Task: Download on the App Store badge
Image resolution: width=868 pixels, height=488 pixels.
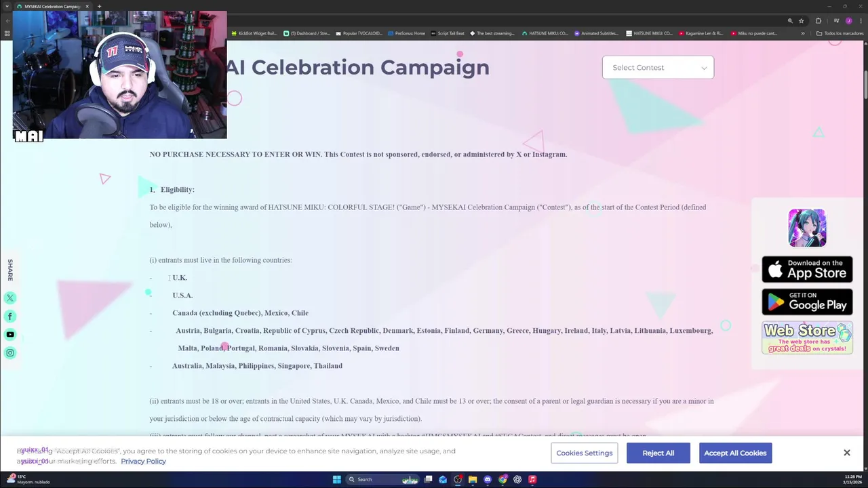Action: pos(807,269)
